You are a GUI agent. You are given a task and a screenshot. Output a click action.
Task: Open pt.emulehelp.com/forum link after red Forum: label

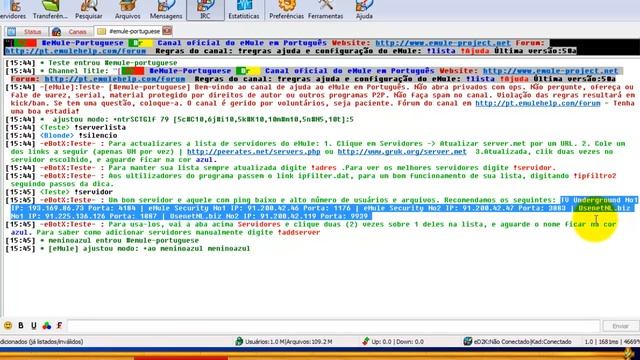pos(115,79)
